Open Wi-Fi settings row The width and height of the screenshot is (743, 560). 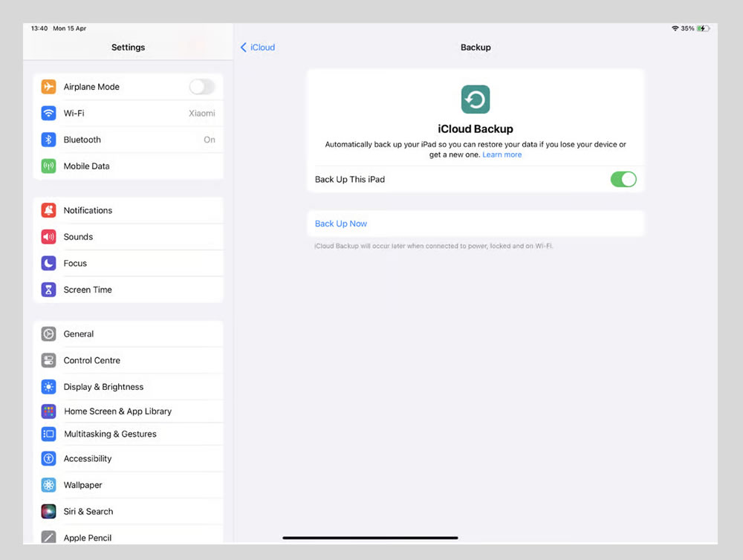[x=128, y=113]
